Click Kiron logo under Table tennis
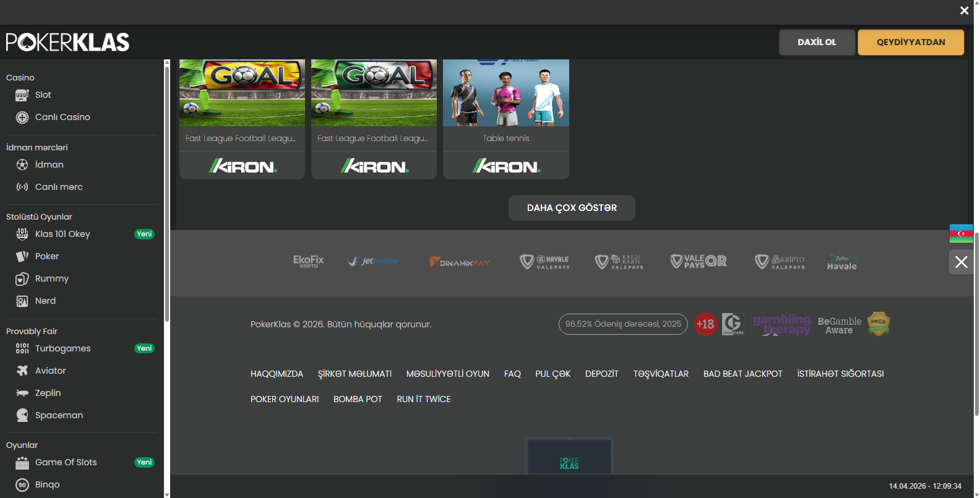The image size is (980, 498). (506, 166)
